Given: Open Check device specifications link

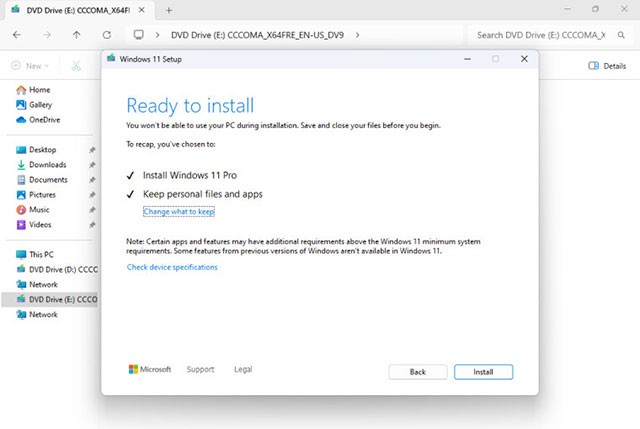Looking at the screenshot, I should click(172, 267).
